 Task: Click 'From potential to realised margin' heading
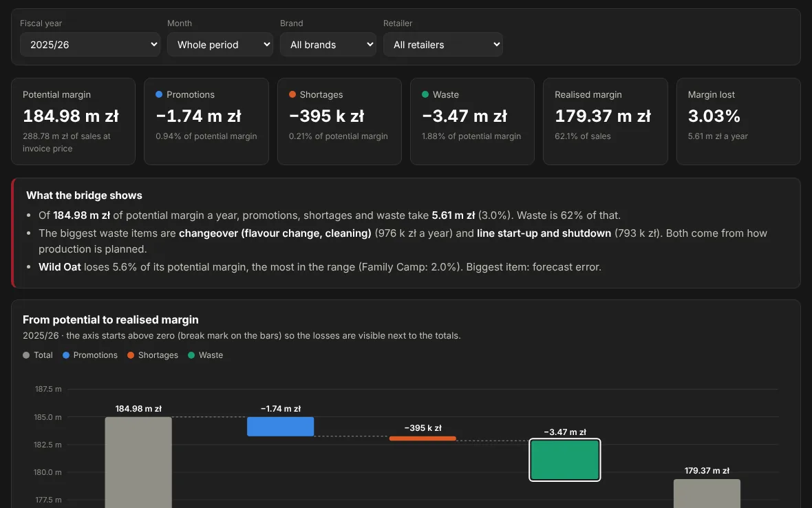[111, 319]
